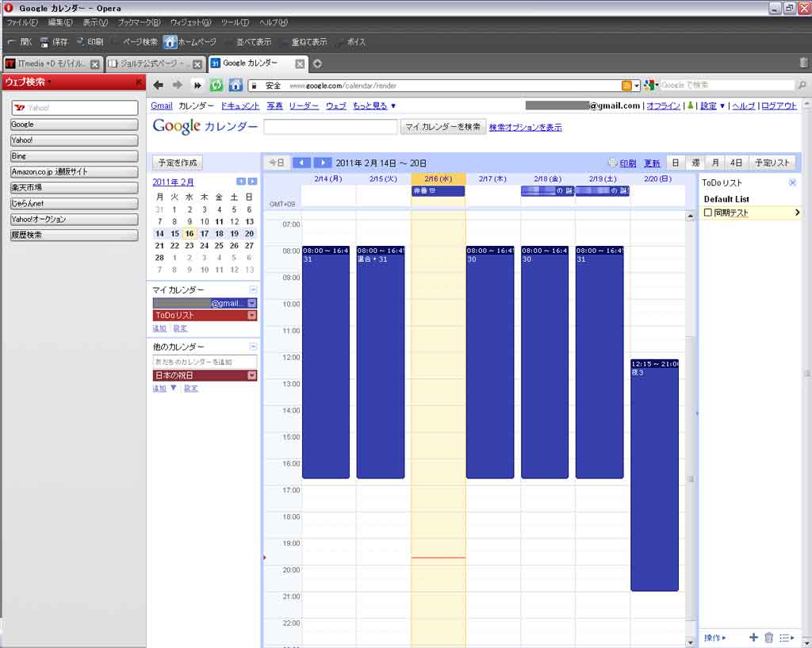The width and height of the screenshot is (812, 648).
Task: Open the 2/15 event 08:00 to 16:45
Action: click(381, 362)
